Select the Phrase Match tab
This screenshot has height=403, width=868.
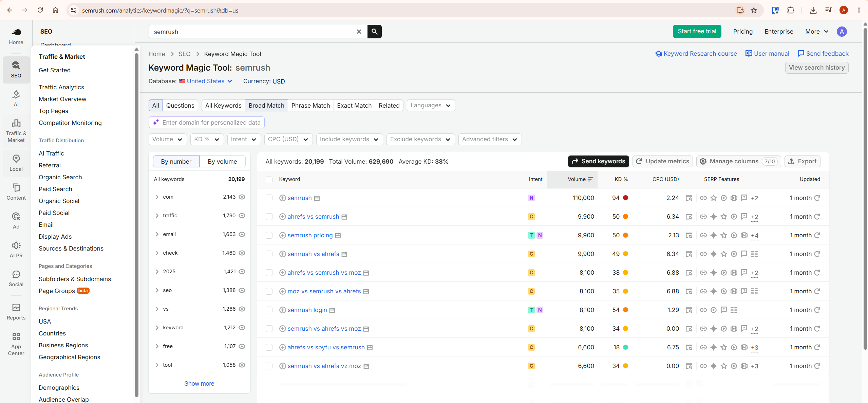point(310,105)
